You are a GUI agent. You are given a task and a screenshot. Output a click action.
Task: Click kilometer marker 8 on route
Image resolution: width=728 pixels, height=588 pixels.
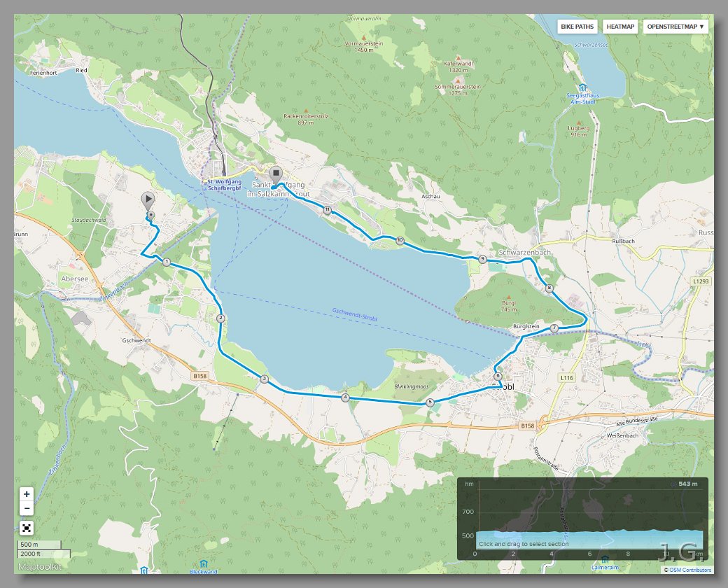(549, 288)
